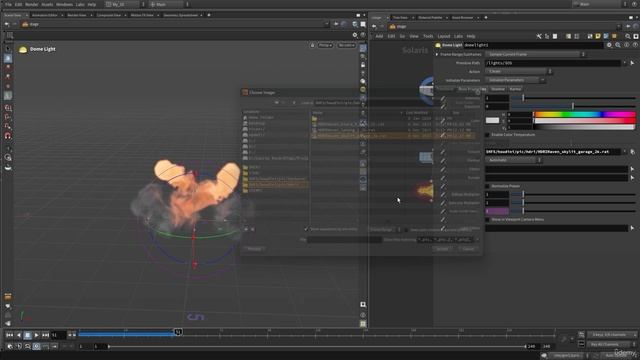Click the texture file path field
The width and height of the screenshot is (640, 360).
(x=553, y=152)
